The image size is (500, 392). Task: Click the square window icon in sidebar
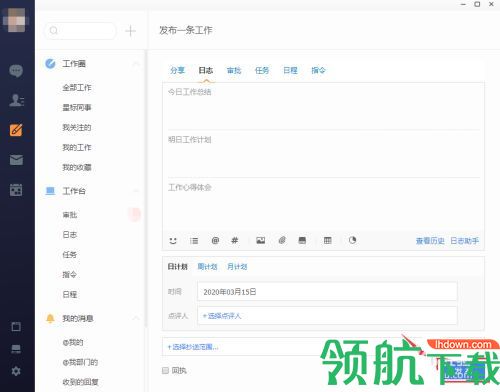click(x=16, y=327)
